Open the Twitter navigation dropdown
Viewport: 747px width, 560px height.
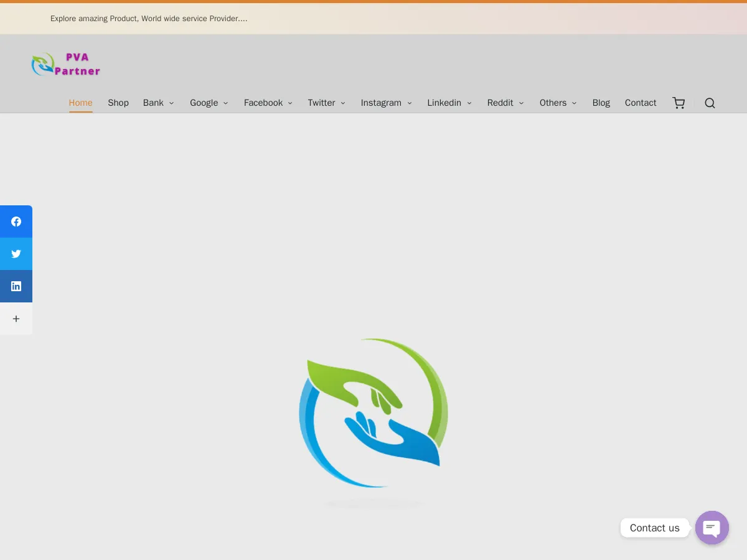[x=326, y=103]
